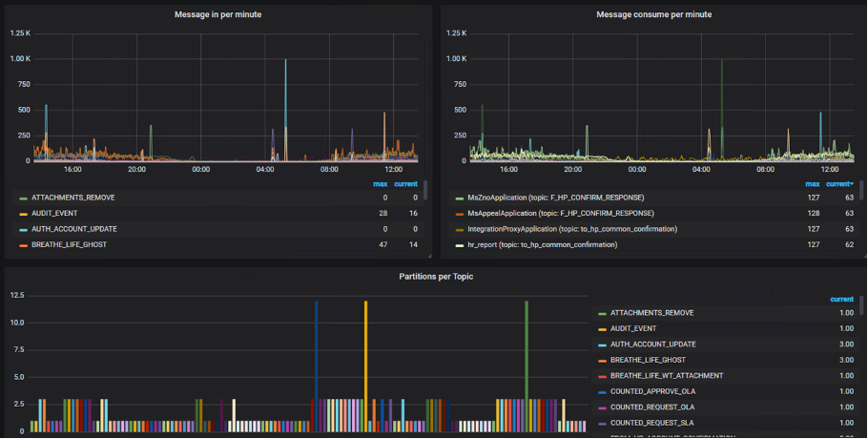The height and width of the screenshot is (439, 868).
Task: Click the IntegrationProxyApplication legend color icon
Action: 461,229
